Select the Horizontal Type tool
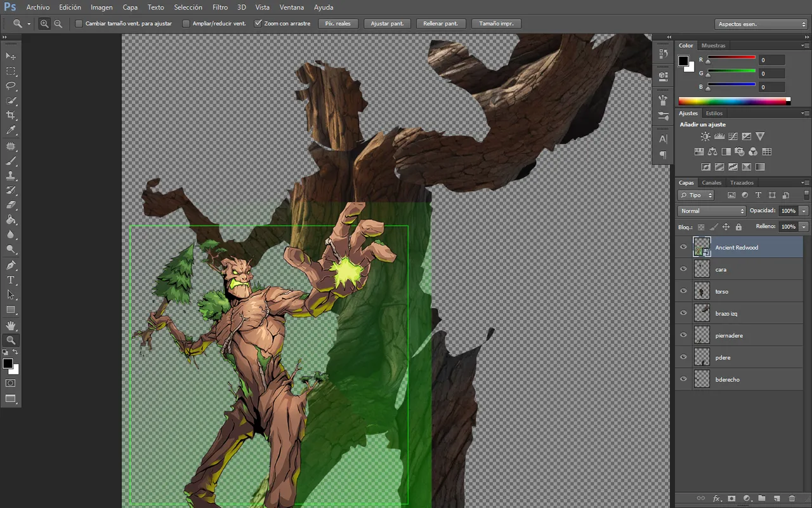Viewport: 812px width, 508px height. pos(11,279)
